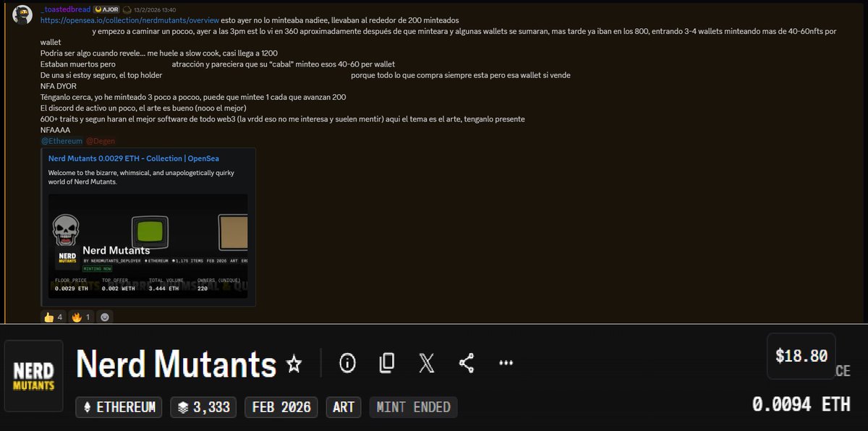Viewport: 868px width, 431px height.
Task: Open the Nerd Mutants 0.0029 ETH embed title
Action: (x=134, y=158)
